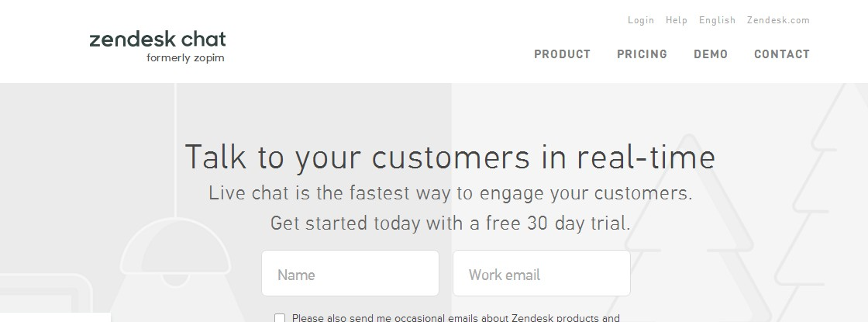
Task: Click the Login link
Action: 641,20
